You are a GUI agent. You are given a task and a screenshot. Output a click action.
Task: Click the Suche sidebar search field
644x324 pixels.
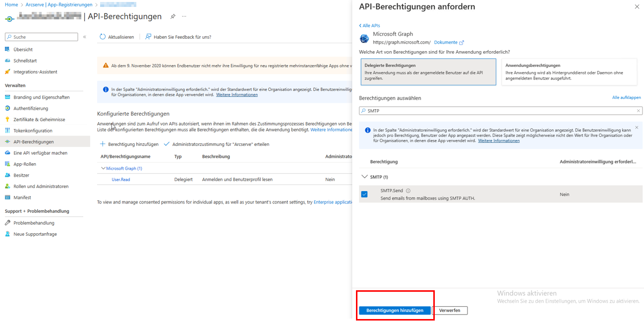tap(41, 37)
